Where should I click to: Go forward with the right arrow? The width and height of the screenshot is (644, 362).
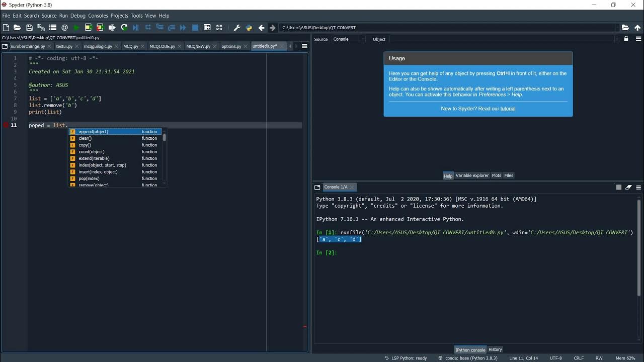click(273, 28)
